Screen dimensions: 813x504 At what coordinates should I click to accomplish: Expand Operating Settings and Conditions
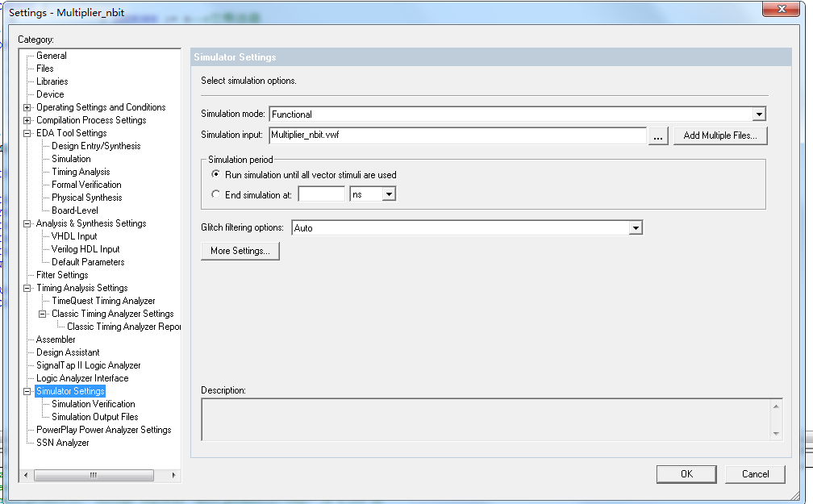[27, 107]
